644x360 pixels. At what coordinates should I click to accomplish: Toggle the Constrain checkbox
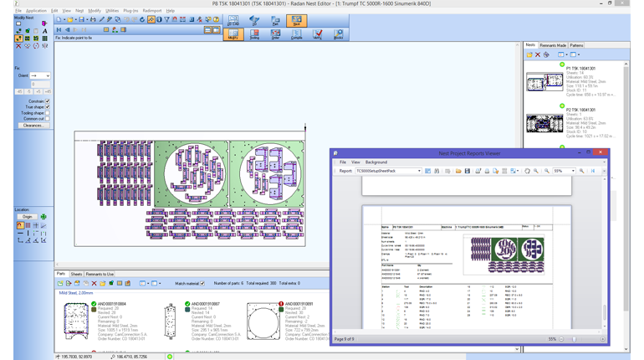click(x=48, y=101)
